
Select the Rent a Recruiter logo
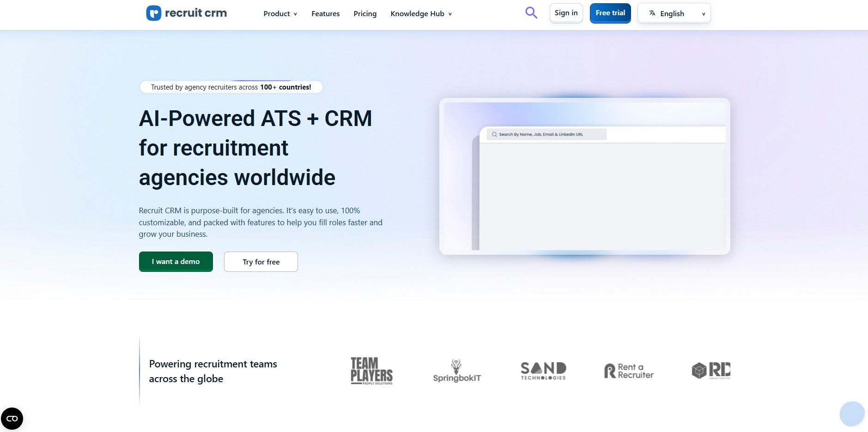click(x=628, y=370)
